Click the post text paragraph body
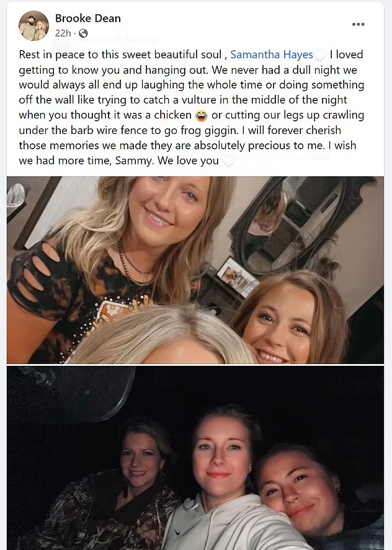Viewport: 392px width, 550px height. point(192,108)
